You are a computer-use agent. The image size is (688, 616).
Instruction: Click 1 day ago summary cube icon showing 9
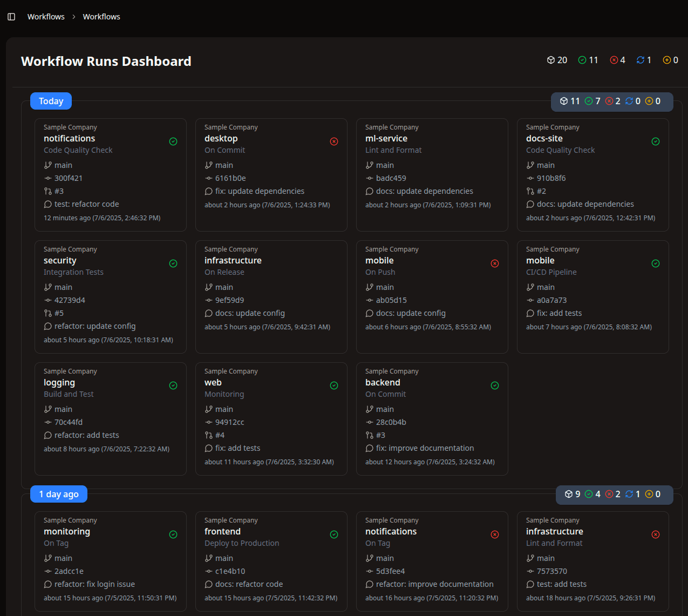tap(569, 494)
